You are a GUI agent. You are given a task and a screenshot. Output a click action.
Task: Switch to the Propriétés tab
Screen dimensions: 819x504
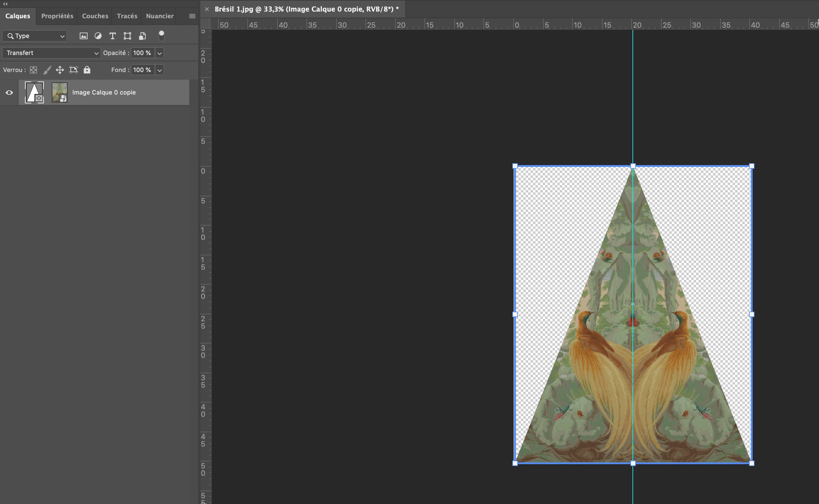click(57, 16)
